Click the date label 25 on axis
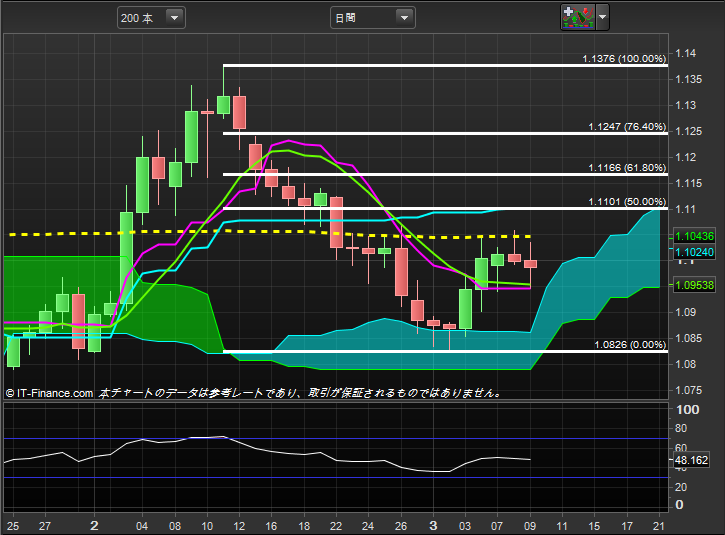The image size is (725, 535). [13, 526]
